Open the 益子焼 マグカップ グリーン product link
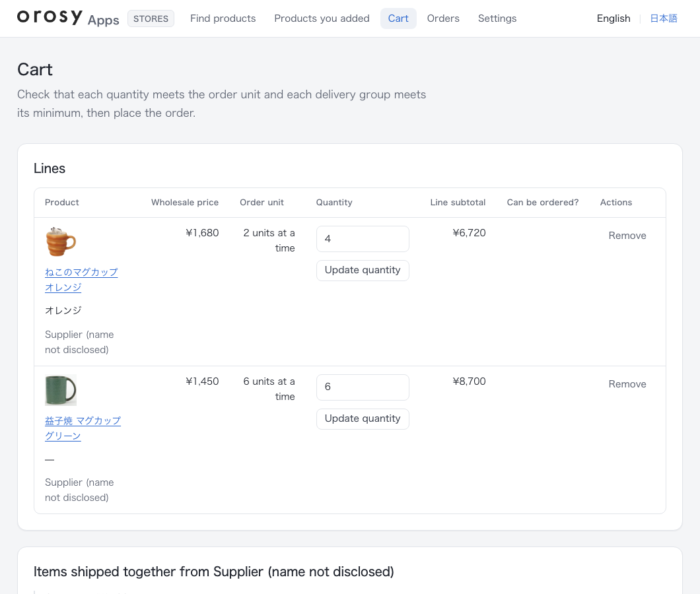Screen dimensions: 700x594 pyautogui.click(x=83, y=428)
